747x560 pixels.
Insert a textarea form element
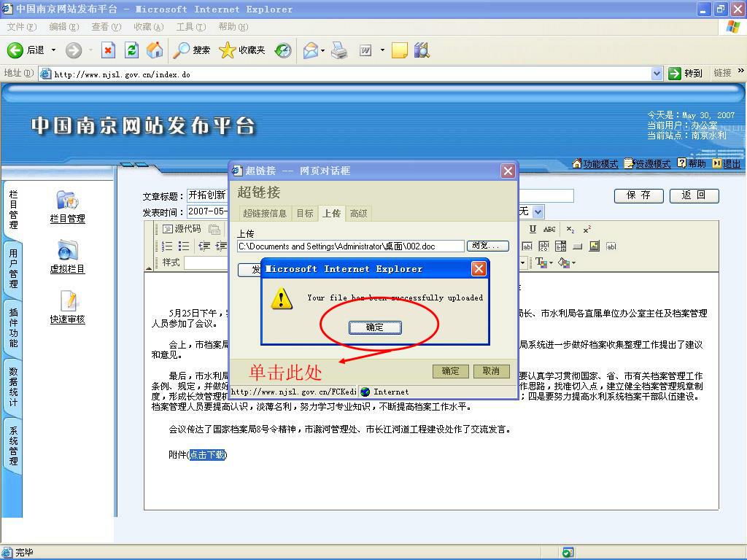pyautogui.click(x=543, y=246)
